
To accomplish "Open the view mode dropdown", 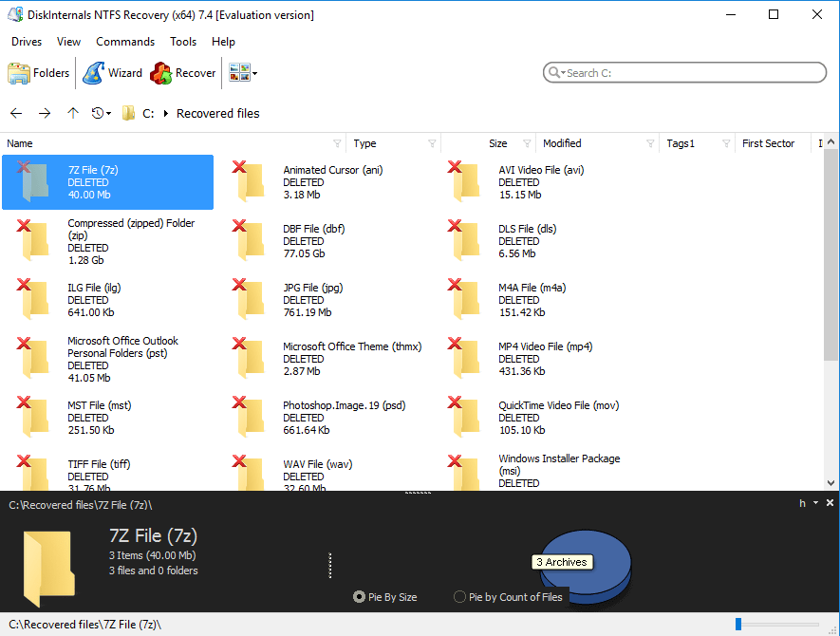I will point(254,73).
